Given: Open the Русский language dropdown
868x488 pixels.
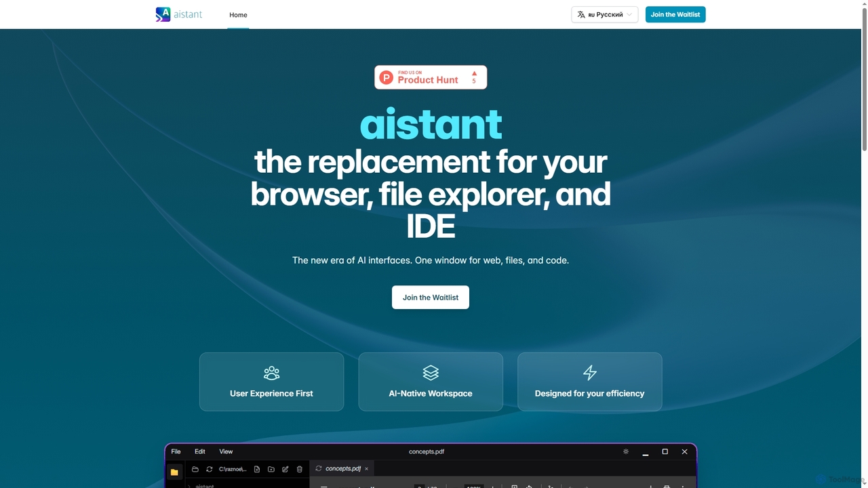Looking at the screenshot, I should (x=605, y=14).
